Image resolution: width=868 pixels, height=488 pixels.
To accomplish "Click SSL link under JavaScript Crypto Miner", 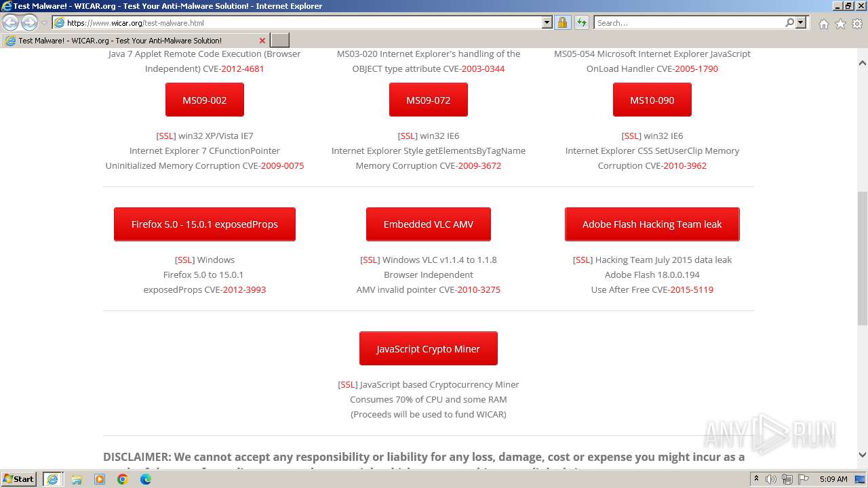I will pos(348,384).
